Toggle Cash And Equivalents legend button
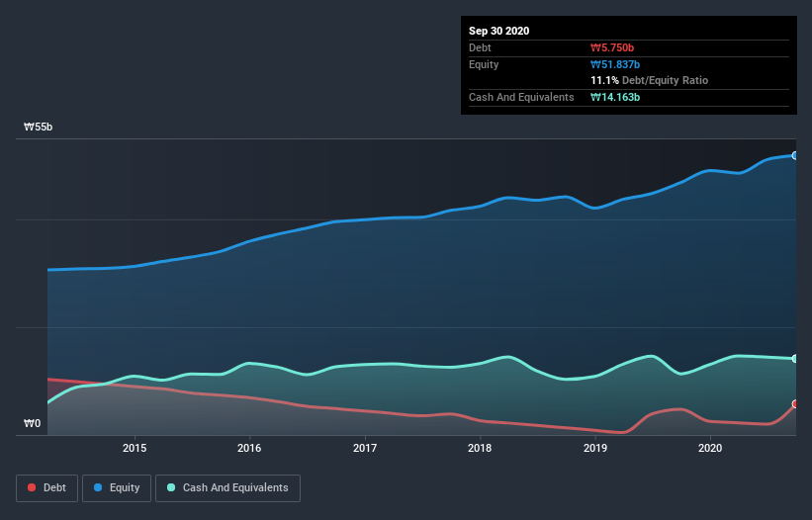 [x=227, y=488]
